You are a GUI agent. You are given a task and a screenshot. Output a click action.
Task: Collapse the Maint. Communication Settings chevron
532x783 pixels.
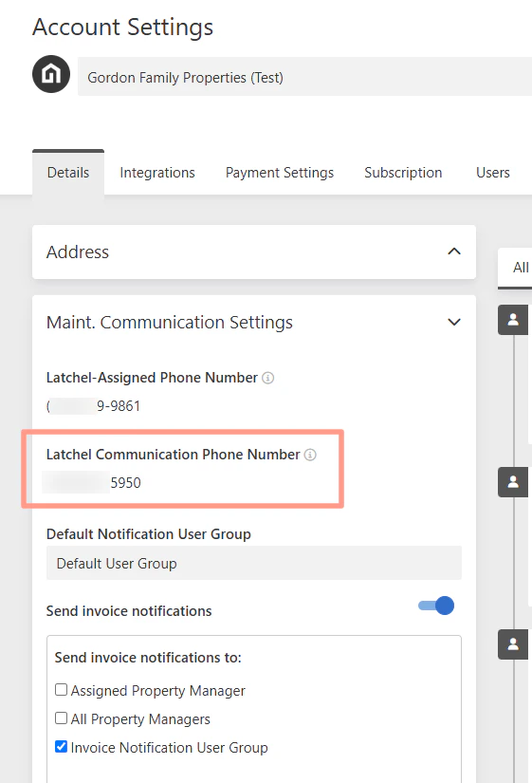tap(454, 322)
